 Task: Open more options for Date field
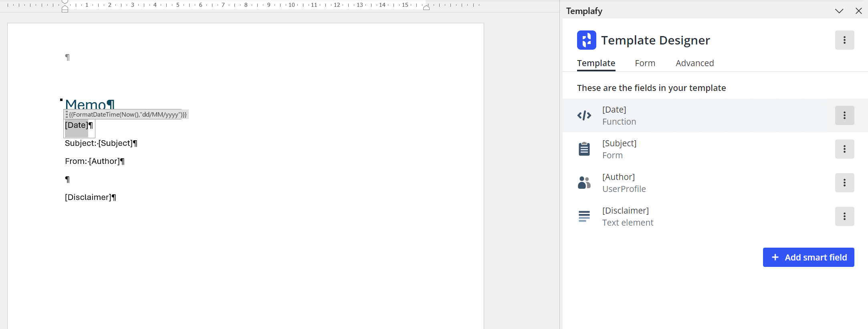[844, 115]
